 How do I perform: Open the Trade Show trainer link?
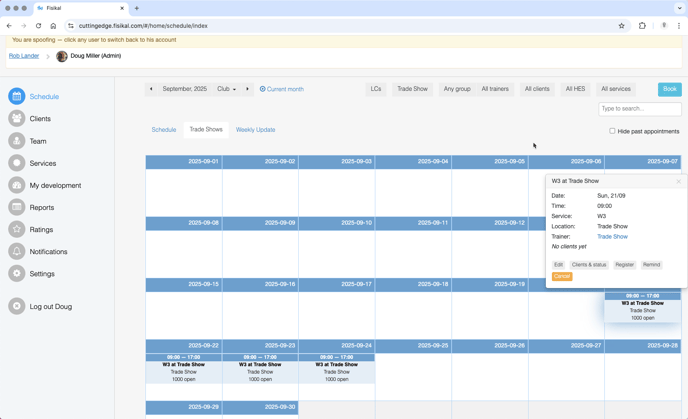click(x=612, y=237)
